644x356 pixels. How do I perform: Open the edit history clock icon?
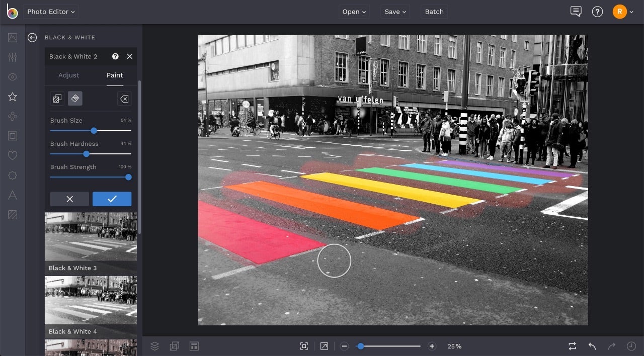pos(632,346)
